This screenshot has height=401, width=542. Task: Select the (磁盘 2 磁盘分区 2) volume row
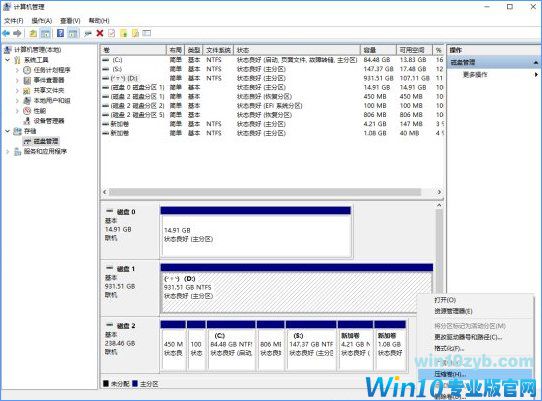tap(272, 106)
